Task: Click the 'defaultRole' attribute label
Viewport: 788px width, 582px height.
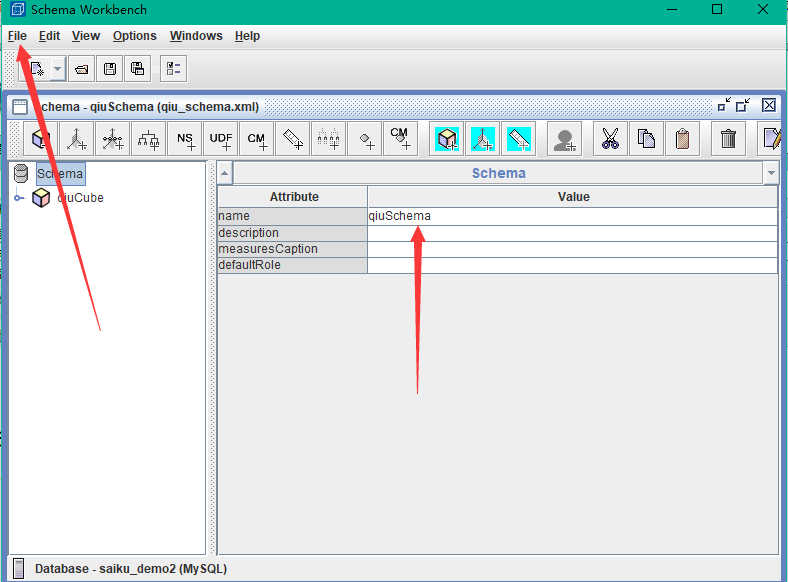Action: (x=249, y=265)
